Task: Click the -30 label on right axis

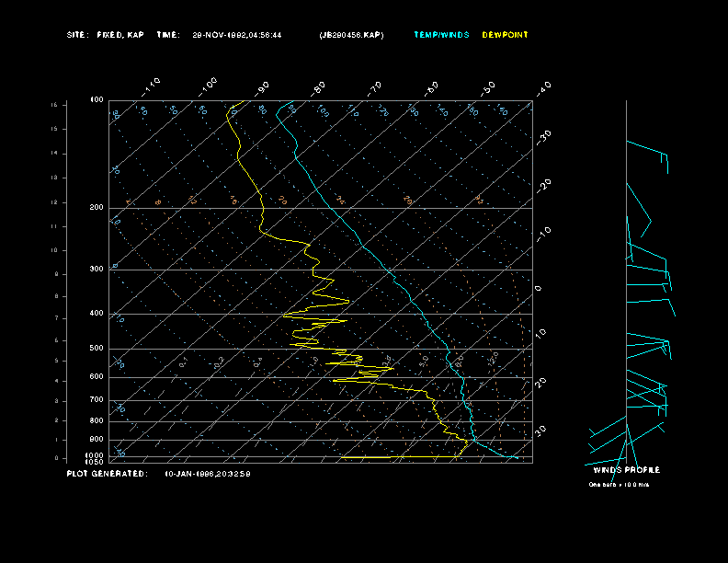Action: 542,135
